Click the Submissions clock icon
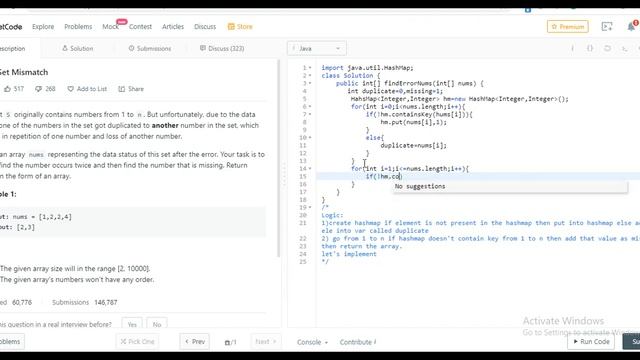 click(x=131, y=48)
